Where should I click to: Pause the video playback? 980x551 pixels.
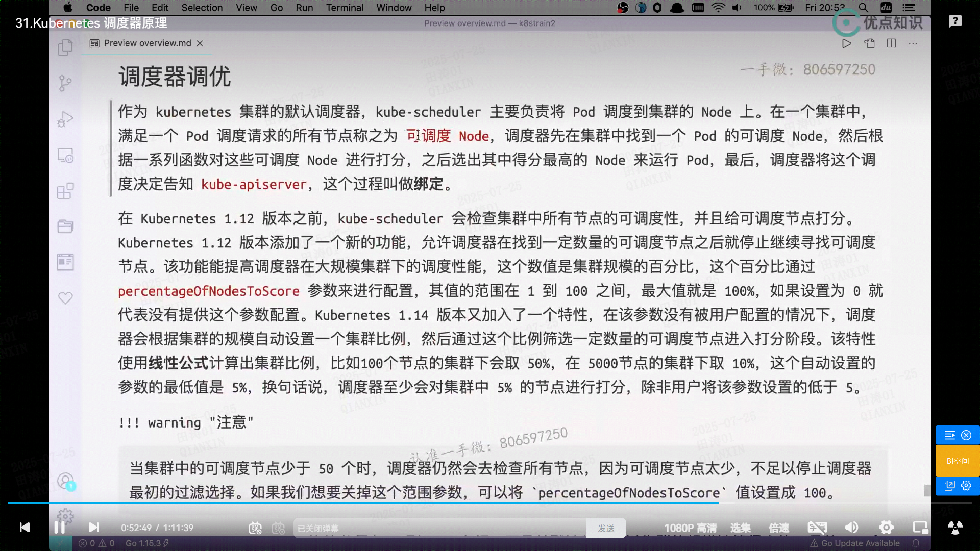[x=59, y=528]
